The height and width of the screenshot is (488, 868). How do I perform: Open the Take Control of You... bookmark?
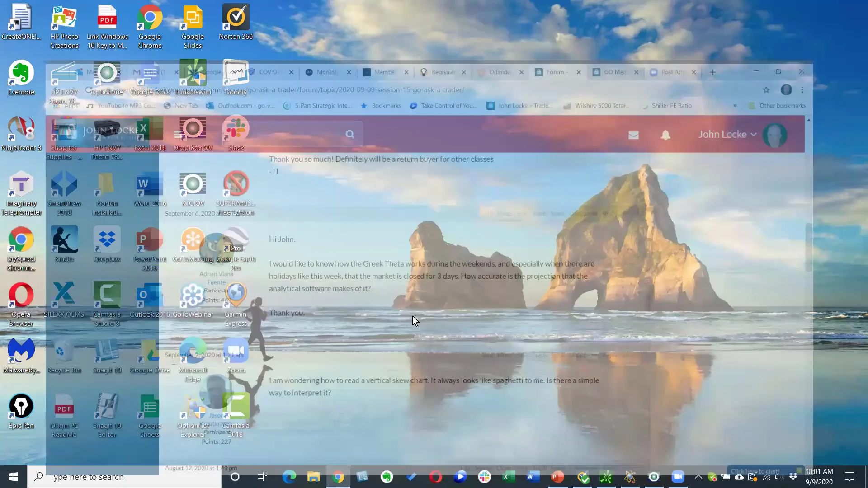(x=444, y=106)
